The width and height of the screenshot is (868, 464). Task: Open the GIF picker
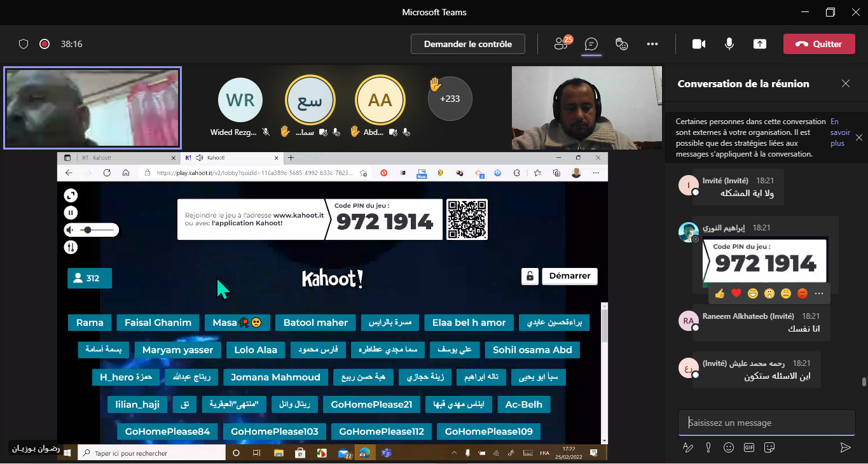[x=749, y=447]
